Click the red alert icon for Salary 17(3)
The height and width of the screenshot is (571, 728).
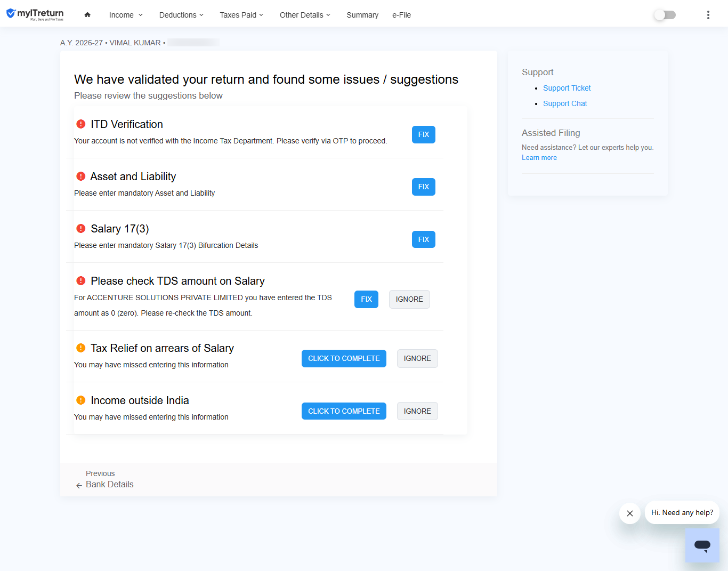click(81, 229)
